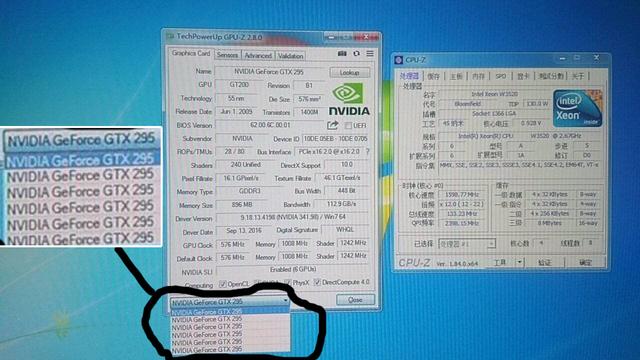This screenshot has width=640, height=360.
Task: Click the 确定 button in CPU-Z
Action: [x=585, y=262]
